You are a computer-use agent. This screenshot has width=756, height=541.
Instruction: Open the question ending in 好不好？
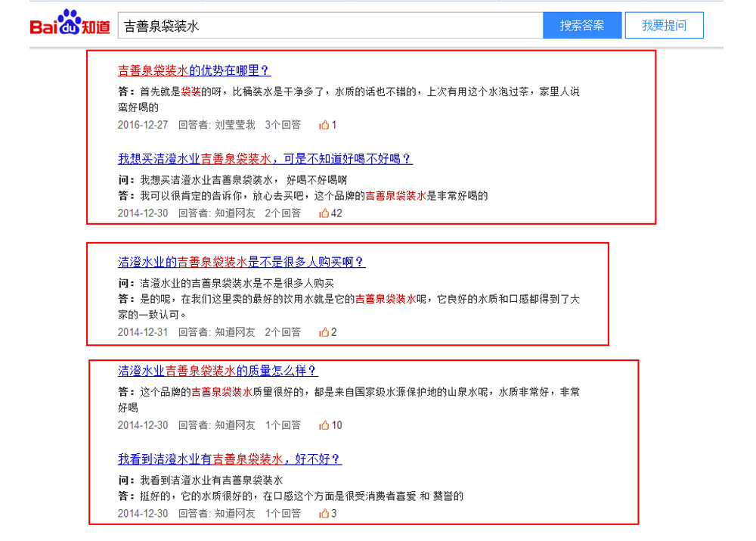(229, 459)
